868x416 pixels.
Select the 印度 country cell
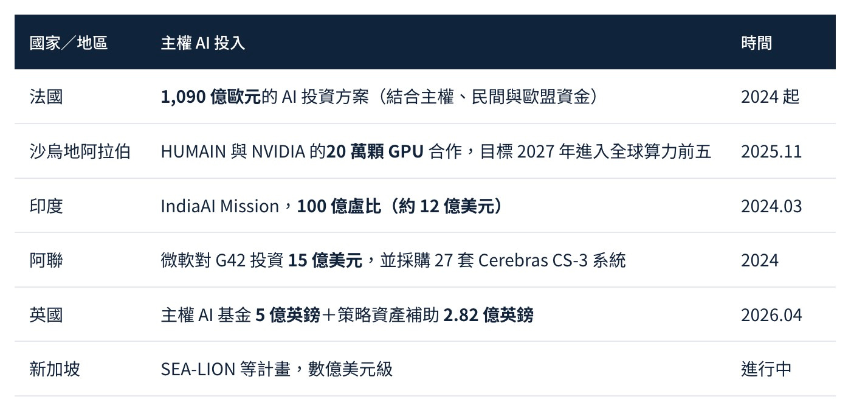pos(46,206)
